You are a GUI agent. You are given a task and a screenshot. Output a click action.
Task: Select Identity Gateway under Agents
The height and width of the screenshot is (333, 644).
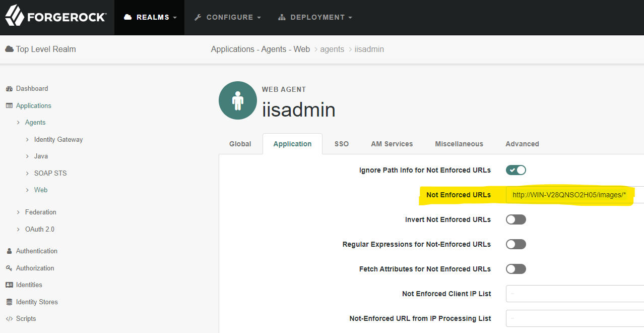pyautogui.click(x=58, y=140)
